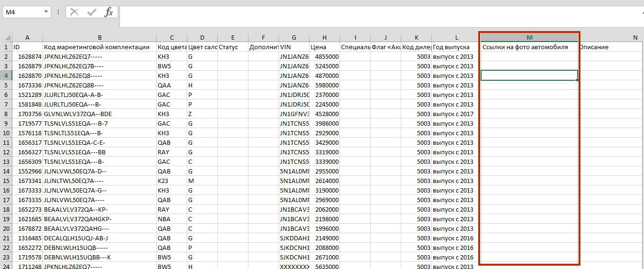This screenshot has height=269, width=644.
Task: Select column B header
Action: (x=99, y=37)
